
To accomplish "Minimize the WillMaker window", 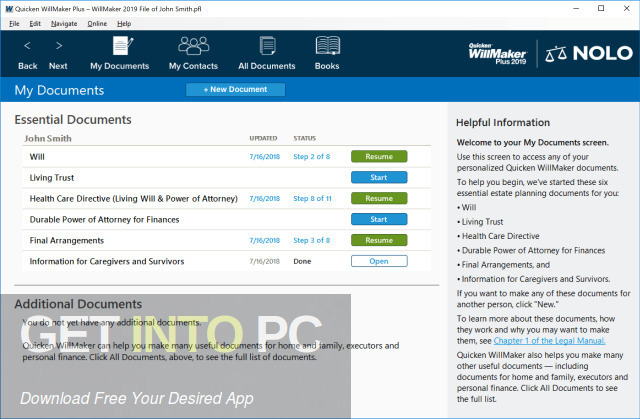I will coord(576,9).
